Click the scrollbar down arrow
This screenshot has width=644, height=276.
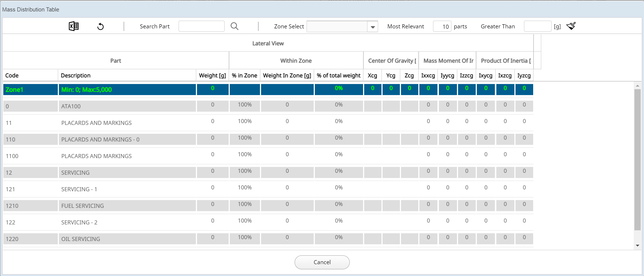click(x=637, y=245)
